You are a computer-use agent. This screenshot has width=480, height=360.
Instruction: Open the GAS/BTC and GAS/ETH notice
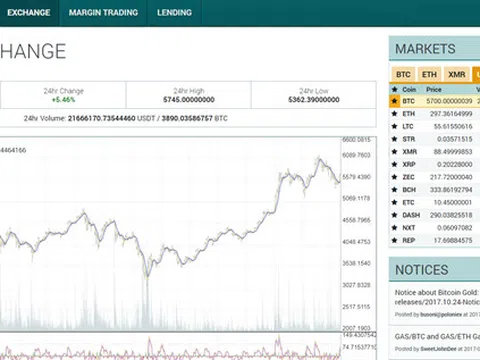point(437,337)
